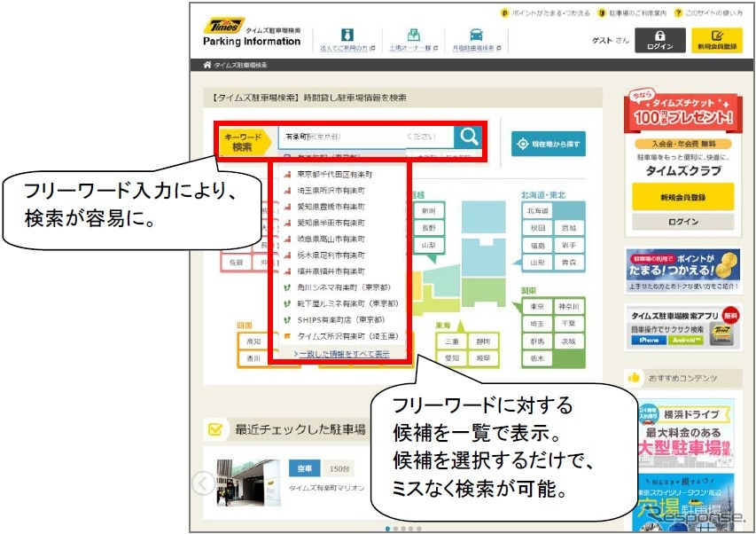Viewport: 756px width, 534px height.
Task: Choose 岩手 prefecture button
Action: (x=569, y=246)
